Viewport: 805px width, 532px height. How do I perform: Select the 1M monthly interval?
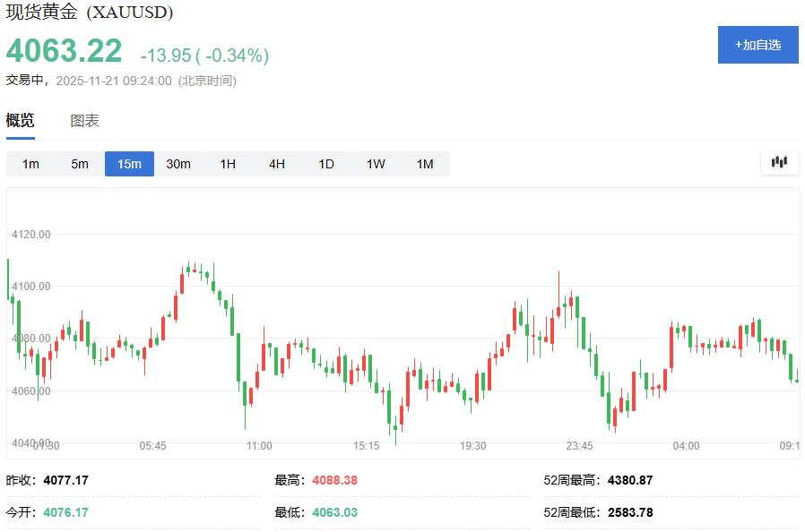[425, 164]
